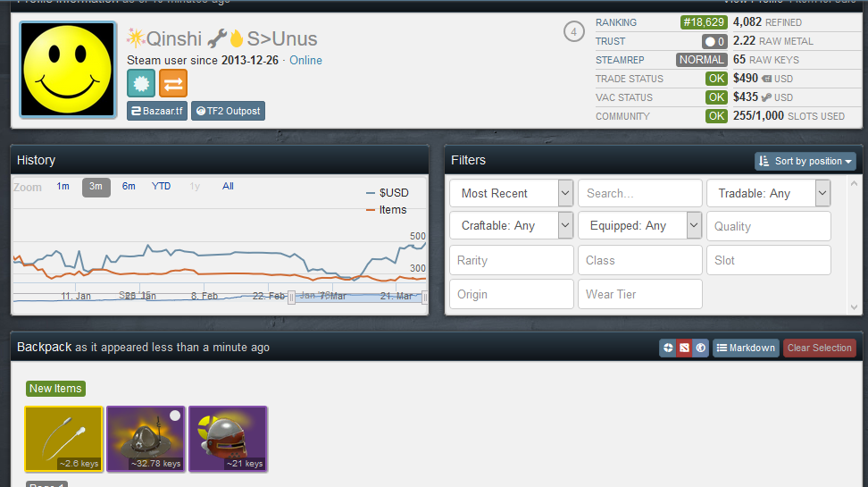Click the 255/1,000 SLOTS USED text
The width and height of the screenshot is (868, 487).
789,116
